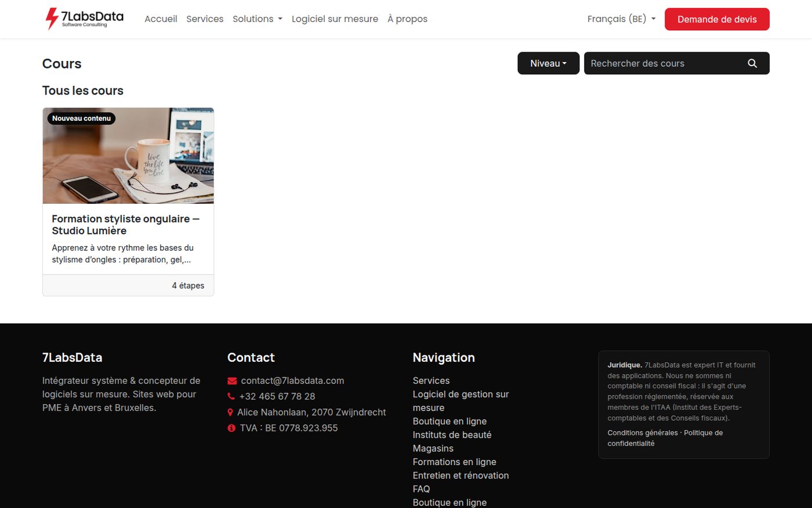
Task: Open Formations en ligne footer link
Action: (x=454, y=462)
